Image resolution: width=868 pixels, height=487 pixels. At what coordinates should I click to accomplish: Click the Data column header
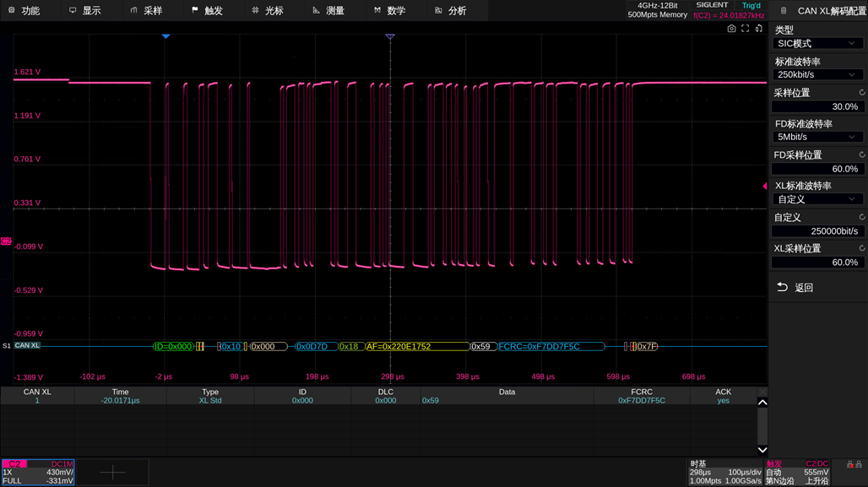507,392
